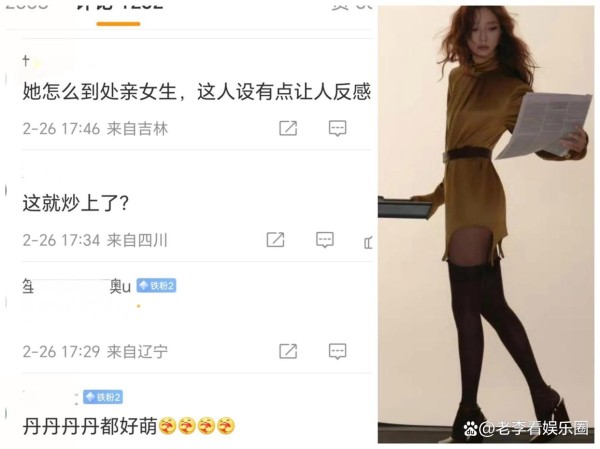The image size is (600, 449).
Task: Open the photo of woman in mustard dress
Action: 486,224
